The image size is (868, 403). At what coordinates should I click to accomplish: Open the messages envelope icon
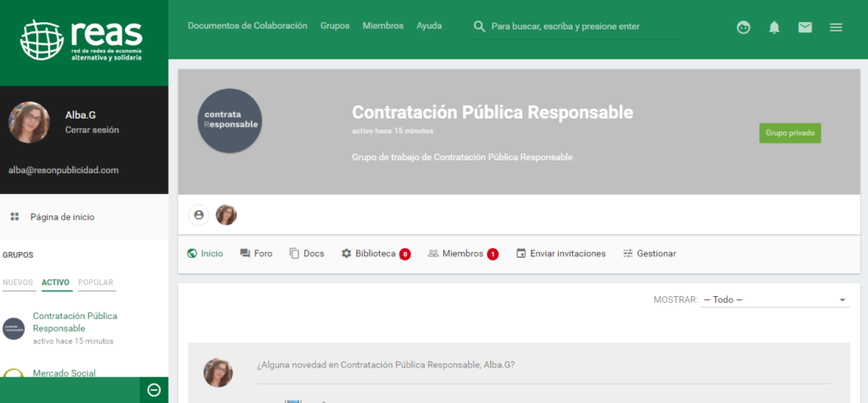(804, 27)
